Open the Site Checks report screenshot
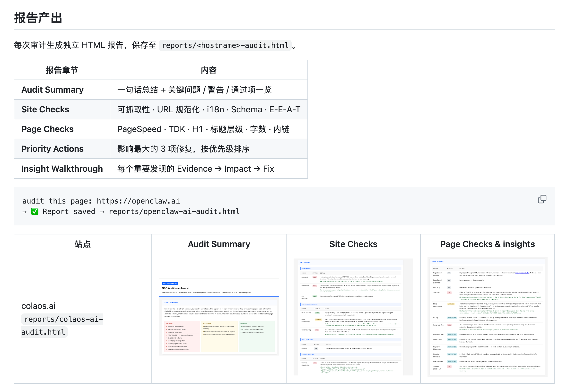Viewport: 576px width, 392px height. [353, 317]
